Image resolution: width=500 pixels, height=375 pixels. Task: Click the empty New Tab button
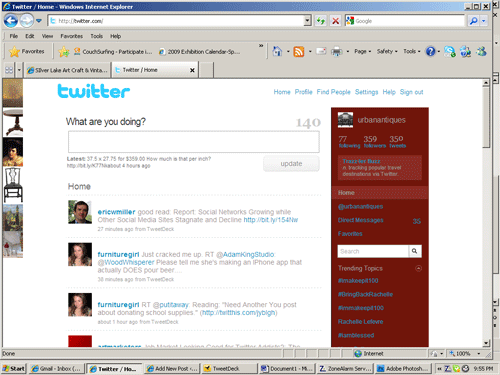point(207,70)
